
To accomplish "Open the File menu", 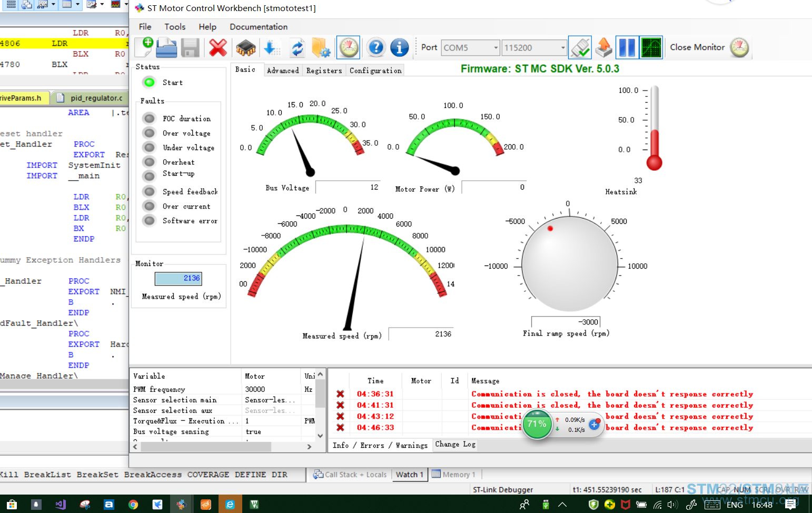I will pos(145,27).
